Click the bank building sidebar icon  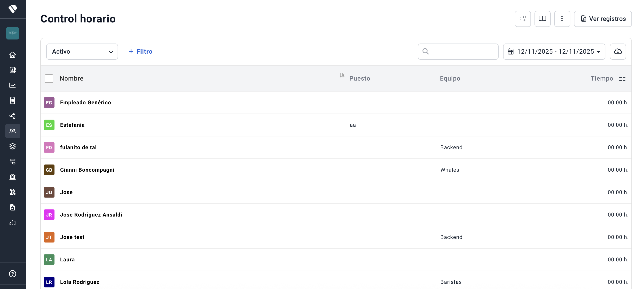click(x=13, y=177)
